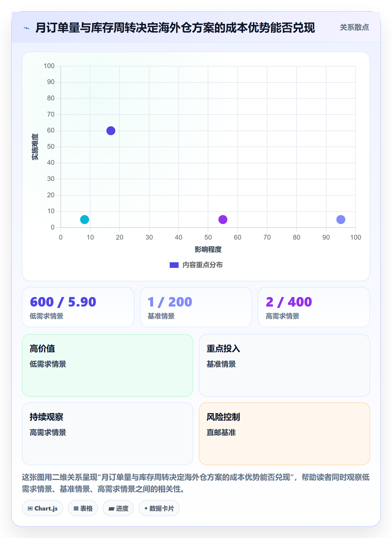Click the 风险控制 quadrant heading
The width and height of the screenshot is (392, 538).
[223, 417]
